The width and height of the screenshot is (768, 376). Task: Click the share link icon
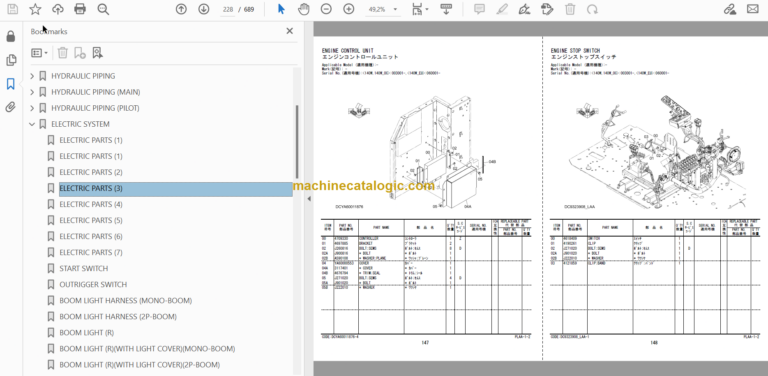pos(730,9)
